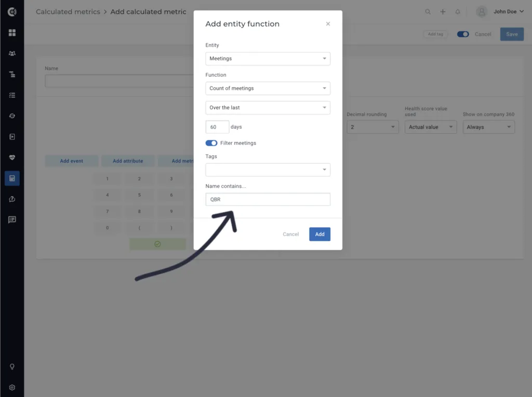The height and width of the screenshot is (397, 532).
Task: Click the Add button in dialog
Action: pyautogui.click(x=320, y=234)
